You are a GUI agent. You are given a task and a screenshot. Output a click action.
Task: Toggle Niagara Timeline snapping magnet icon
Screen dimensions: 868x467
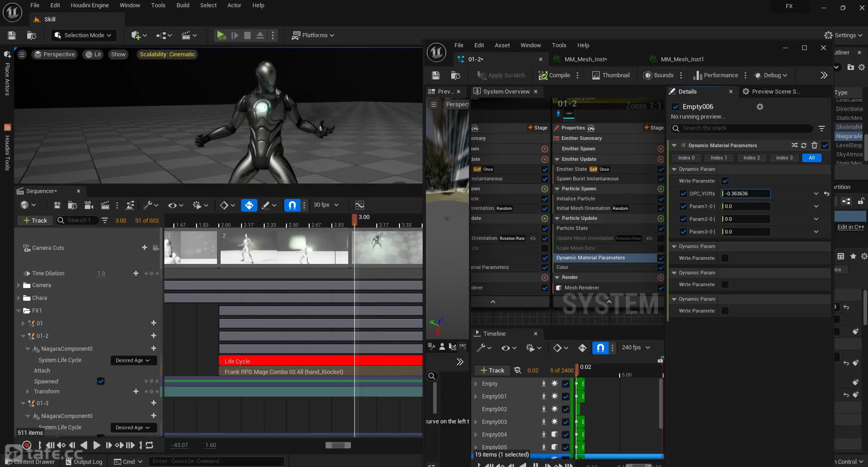coord(600,348)
